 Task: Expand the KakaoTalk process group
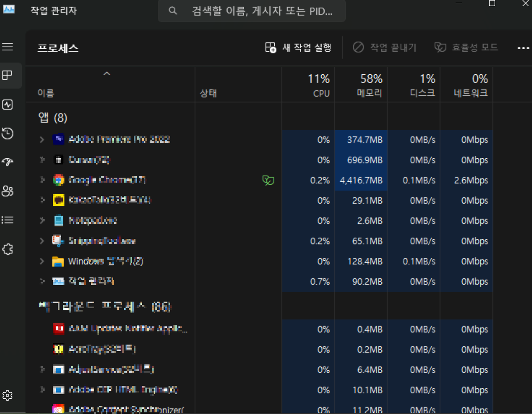(41, 200)
